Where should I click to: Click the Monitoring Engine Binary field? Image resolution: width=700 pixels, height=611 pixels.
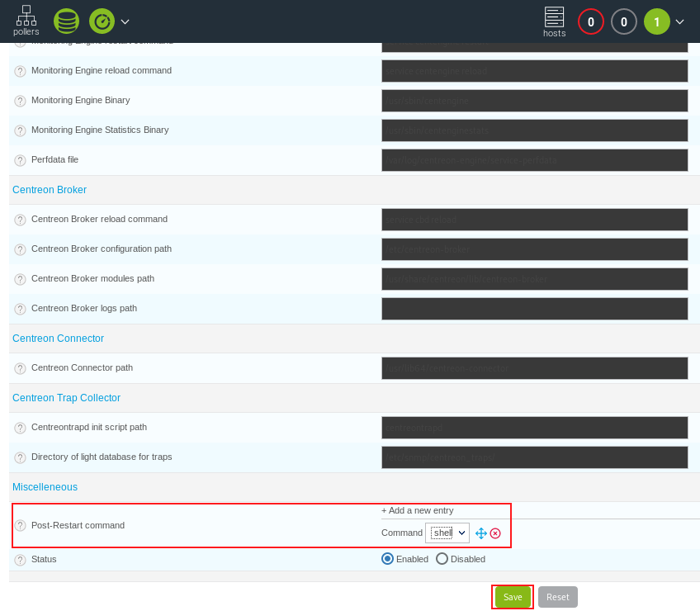[x=534, y=101]
